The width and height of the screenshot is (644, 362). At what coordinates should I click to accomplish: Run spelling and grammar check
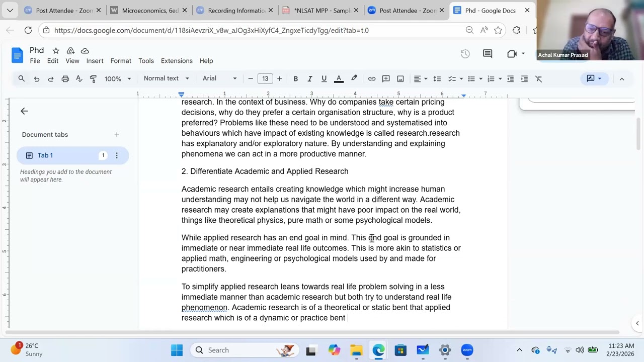click(79, 78)
